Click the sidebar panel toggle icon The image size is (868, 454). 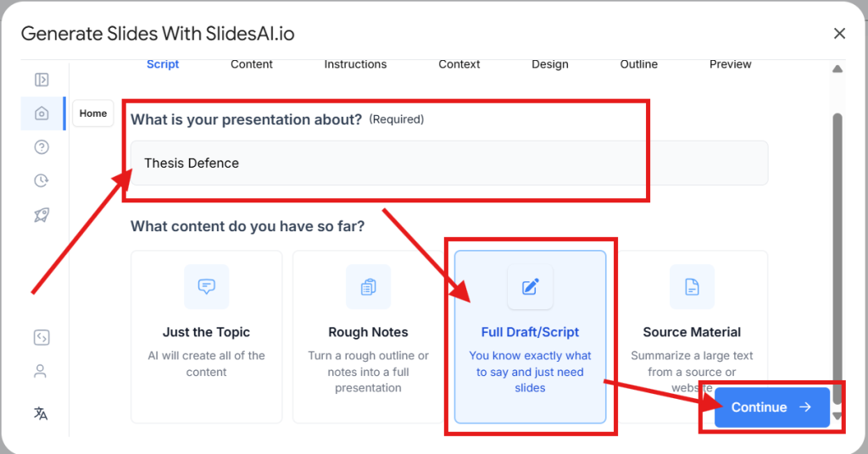[x=41, y=80]
